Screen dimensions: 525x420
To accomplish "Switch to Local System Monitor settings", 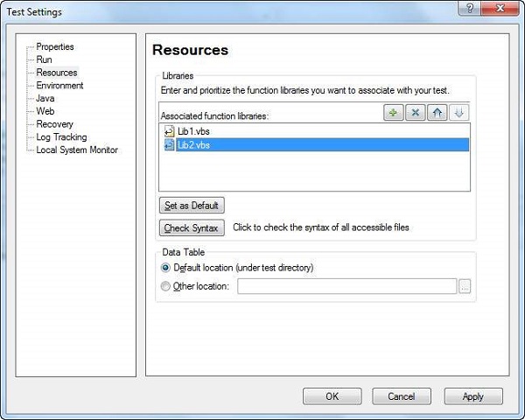I will coord(77,150).
